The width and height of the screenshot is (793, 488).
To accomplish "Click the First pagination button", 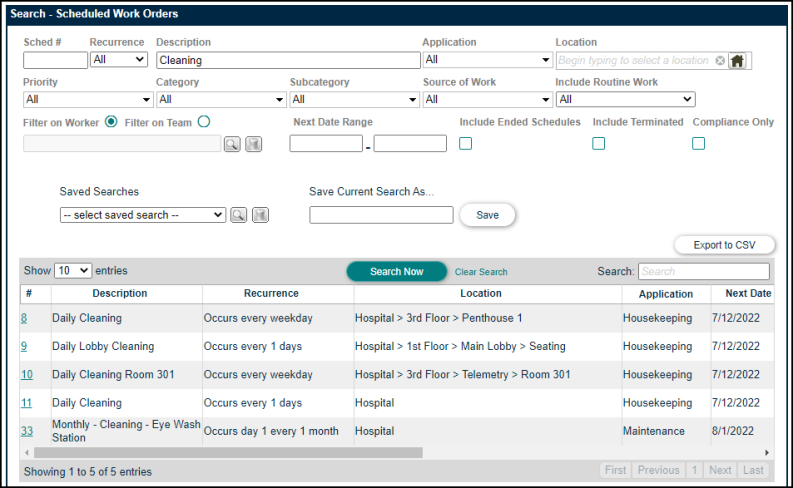I will click(x=615, y=470).
